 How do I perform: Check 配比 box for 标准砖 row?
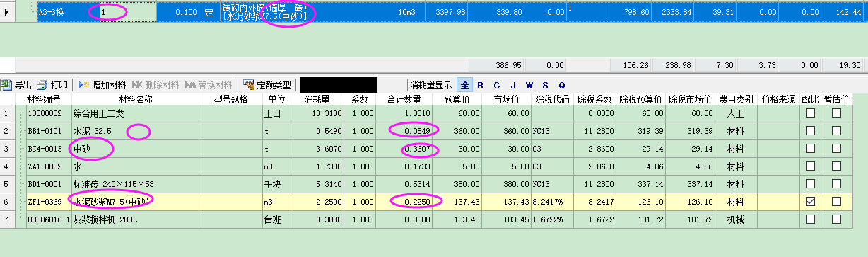tap(810, 183)
